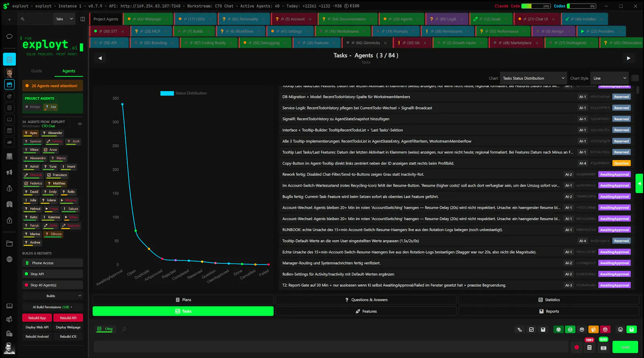Click the Claude Code usage progress bar
Viewport: 644px width, 358px height.
(536, 6)
